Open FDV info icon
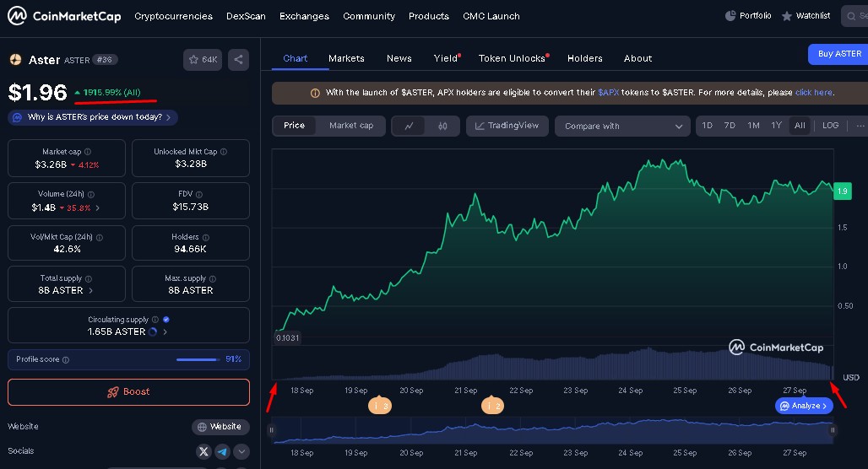The image size is (868, 469). pos(198,194)
